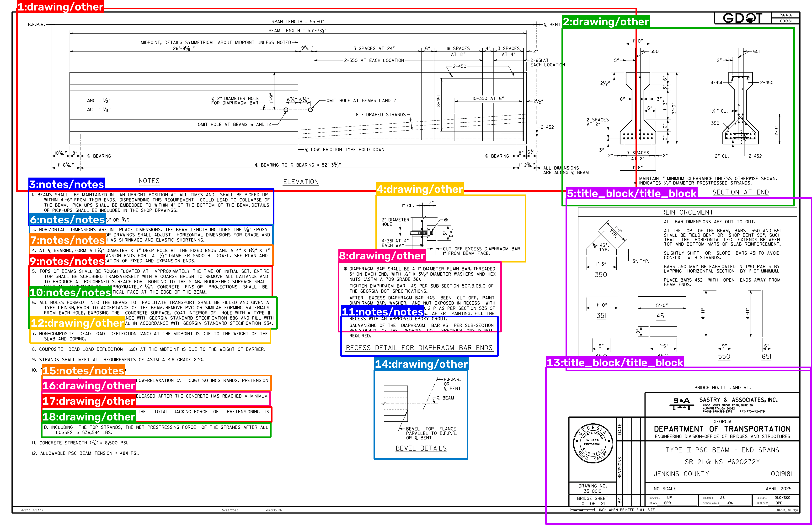This screenshot has height=525, width=812.
Task: Select the 'NOTES' heading
Action: pyautogui.click(x=149, y=181)
